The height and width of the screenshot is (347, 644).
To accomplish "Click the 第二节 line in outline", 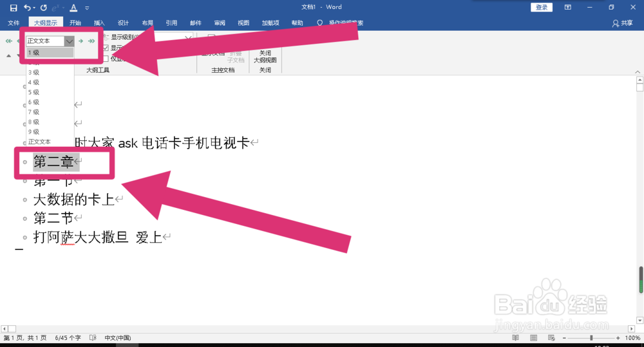I will [53, 218].
